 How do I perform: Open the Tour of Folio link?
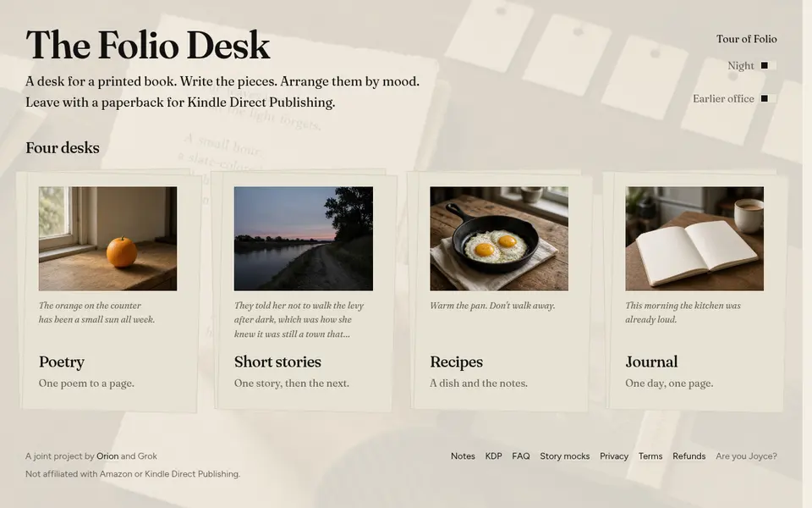pyautogui.click(x=746, y=39)
